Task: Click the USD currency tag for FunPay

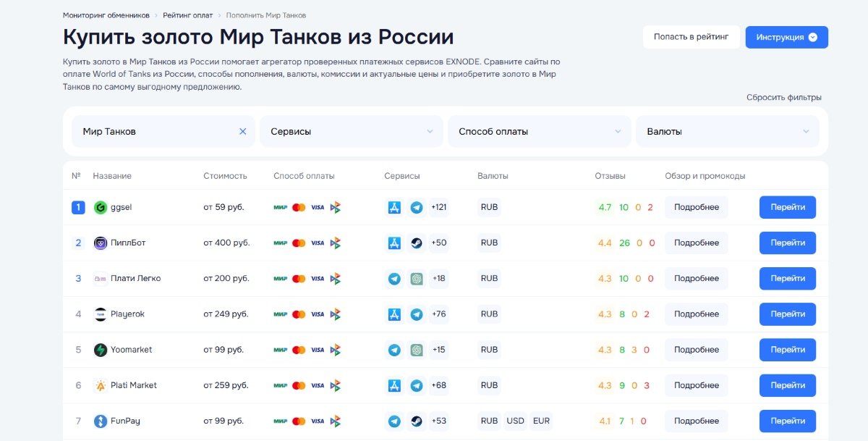Action: click(516, 421)
